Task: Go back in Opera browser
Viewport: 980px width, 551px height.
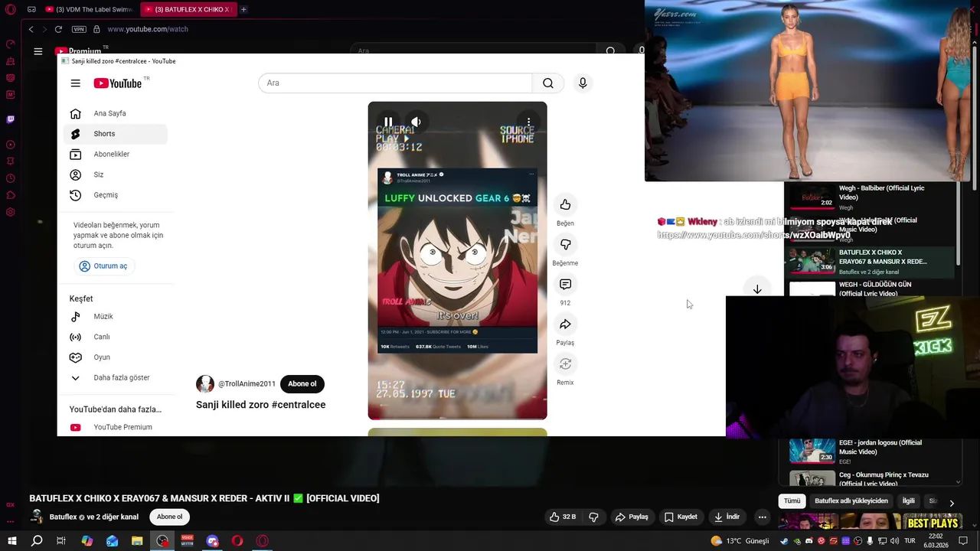Action: point(31,29)
